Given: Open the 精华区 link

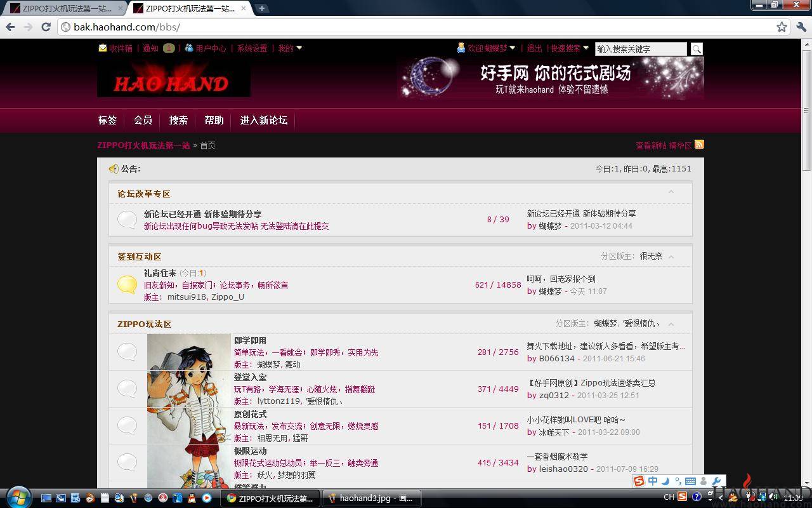Looking at the screenshot, I should coord(680,145).
